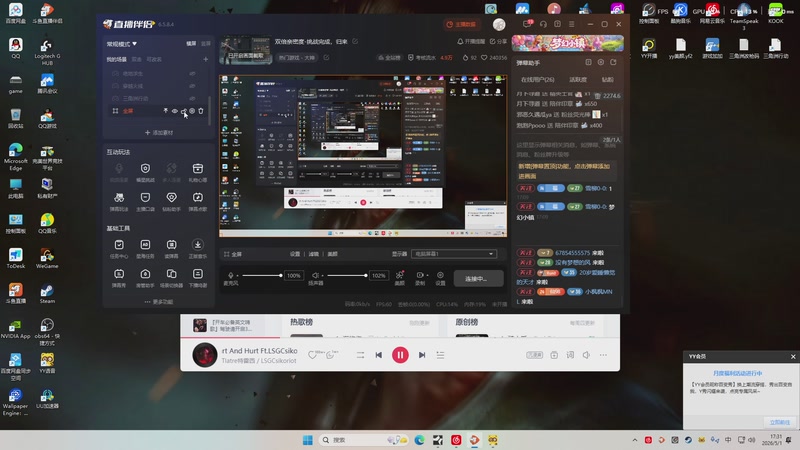Image resolution: width=800 pixels, height=450 pixels.
Task: Toggle visibility eye of the 全屏 source
Action: point(174,111)
